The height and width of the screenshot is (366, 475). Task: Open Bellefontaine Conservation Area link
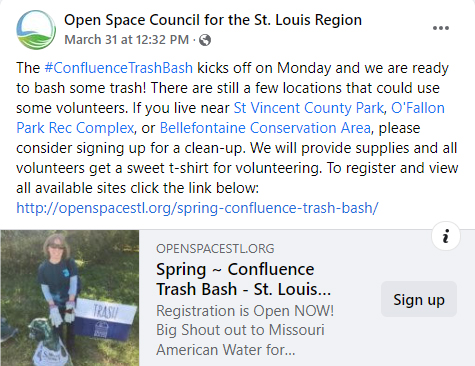(x=265, y=128)
